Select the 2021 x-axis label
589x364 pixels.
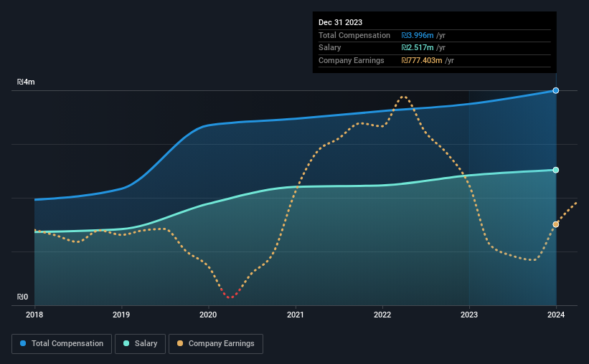click(296, 315)
